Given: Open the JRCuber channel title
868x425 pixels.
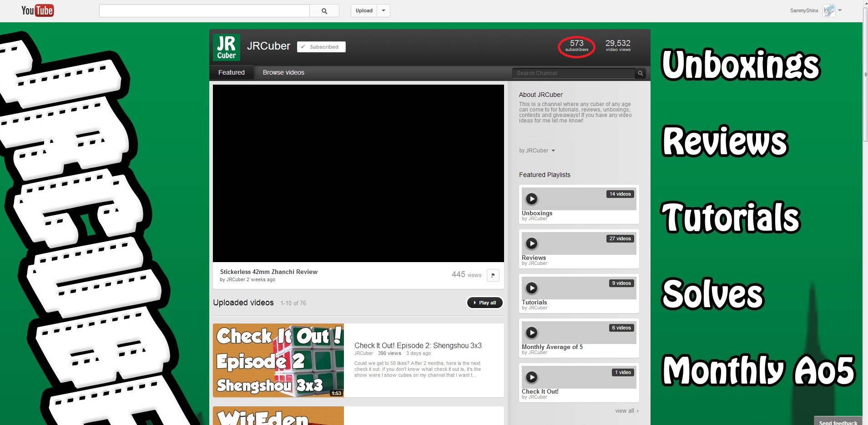Looking at the screenshot, I should tap(268, 46).
